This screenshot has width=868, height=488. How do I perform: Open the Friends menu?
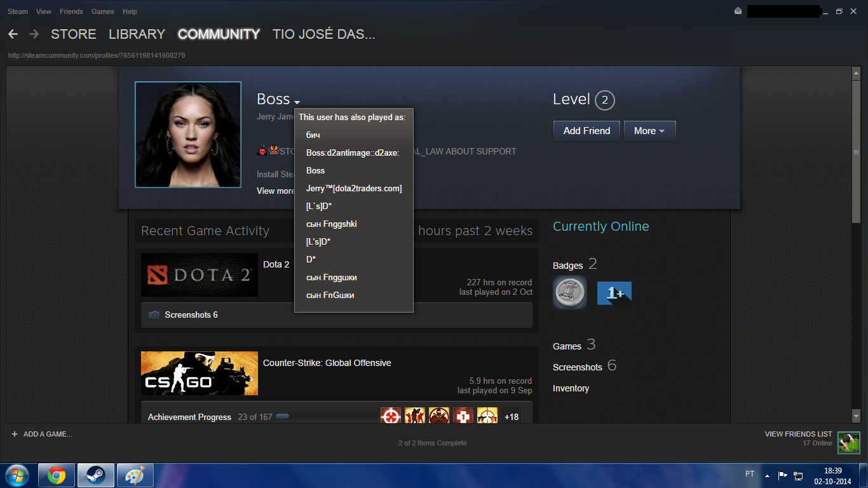tap(71, 11)
